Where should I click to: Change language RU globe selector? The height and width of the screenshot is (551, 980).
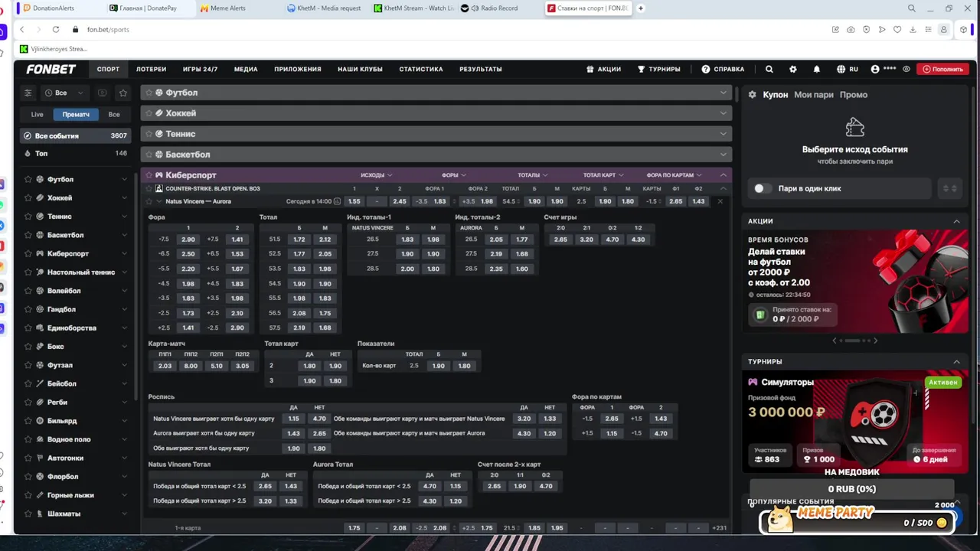(846, 69)
